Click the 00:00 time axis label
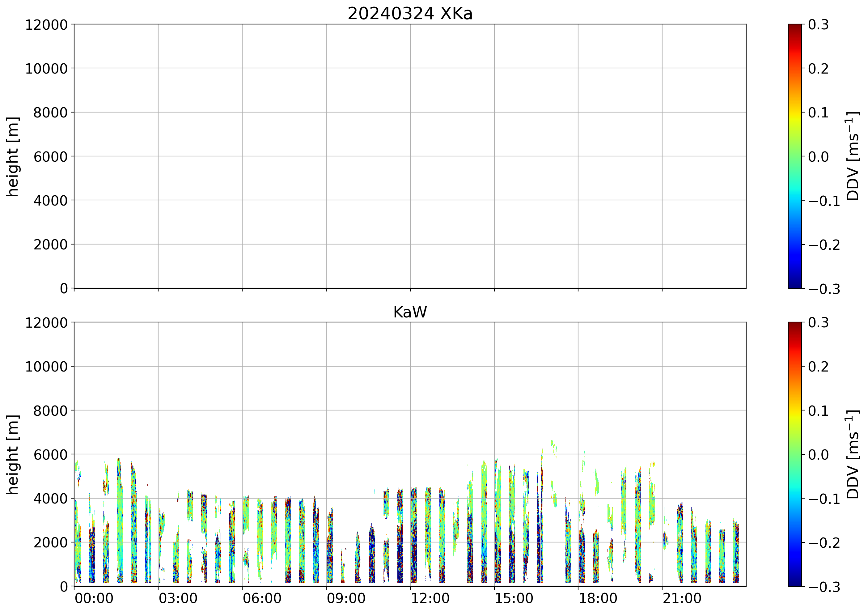The image size is (868, 612). pos(94,599)
